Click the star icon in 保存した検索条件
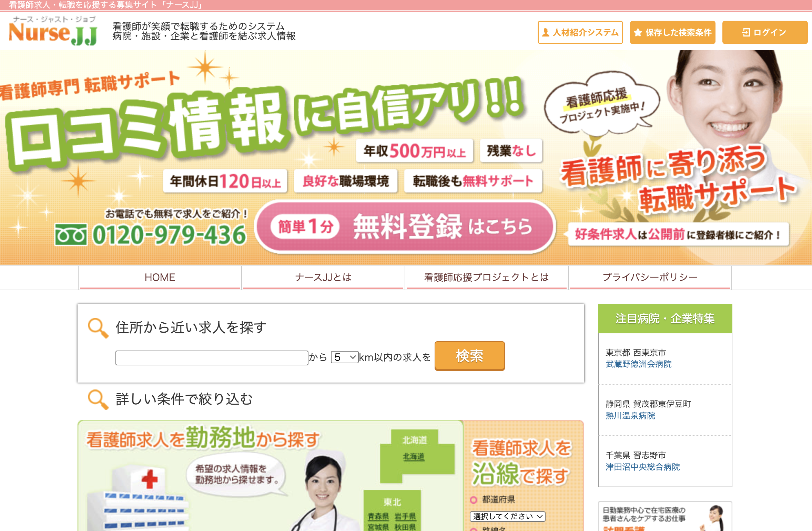The height and width of the screenshot is (531, 812). click(638, 32)
